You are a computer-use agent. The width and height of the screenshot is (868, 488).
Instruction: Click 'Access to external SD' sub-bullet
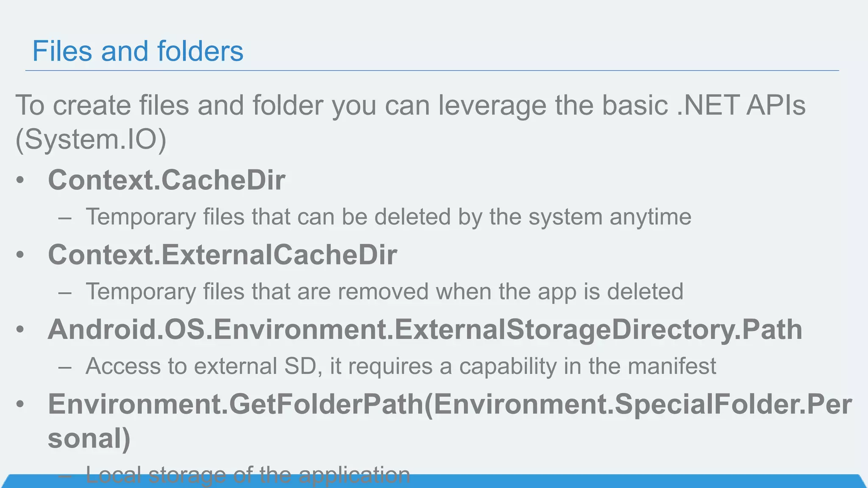pyautogui.click(x=401, y=366)
